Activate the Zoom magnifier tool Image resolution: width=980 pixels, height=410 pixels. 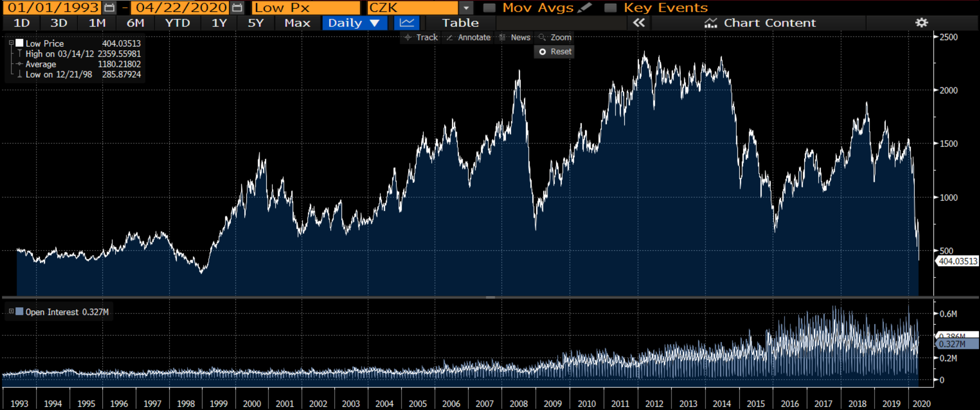point(555,38)
